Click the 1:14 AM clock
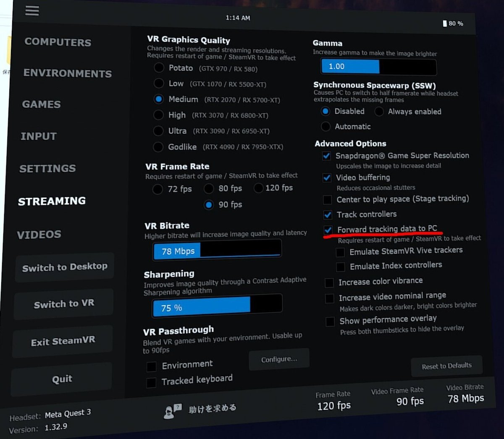The height and width of the screenshot is (439, 504). click(238, 18)
